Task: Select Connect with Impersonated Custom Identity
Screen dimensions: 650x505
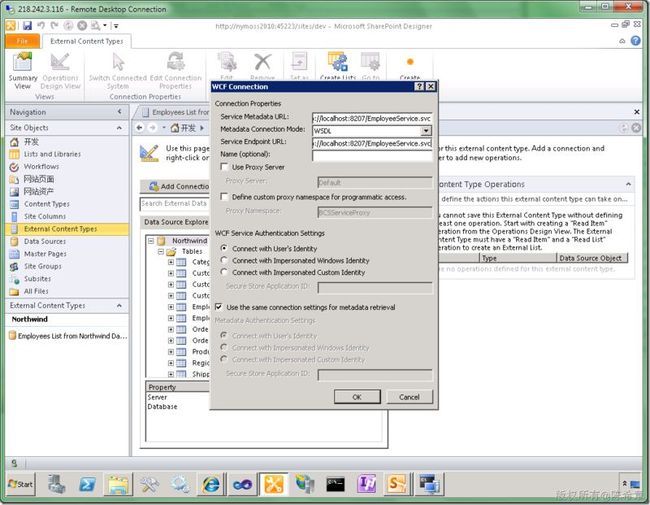Action: pyautogui.click(x=224, y=272)
